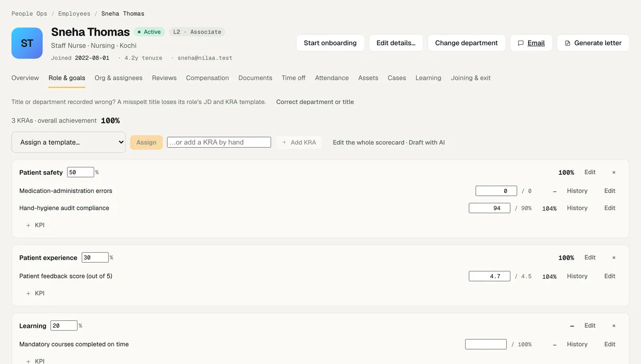View the Attendance tab
This screenshot has width=641, height=364.
pyautogui.click(x=332, y=78)
